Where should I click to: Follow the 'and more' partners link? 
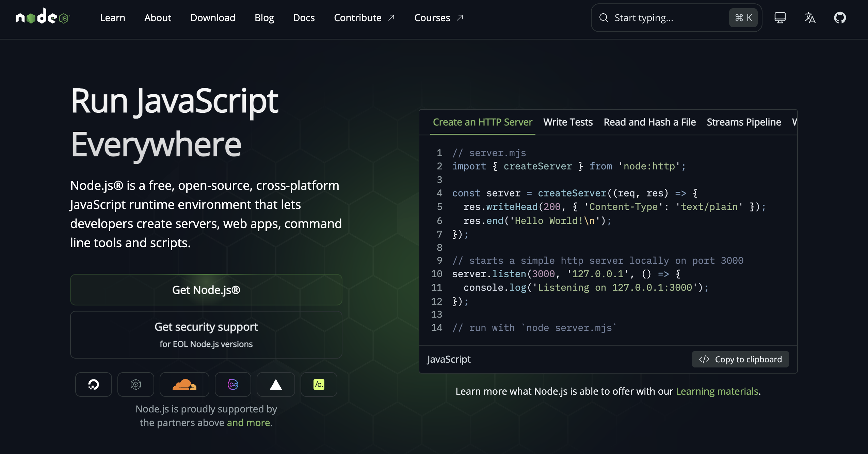pyautogui.click(x=249, y=422)
